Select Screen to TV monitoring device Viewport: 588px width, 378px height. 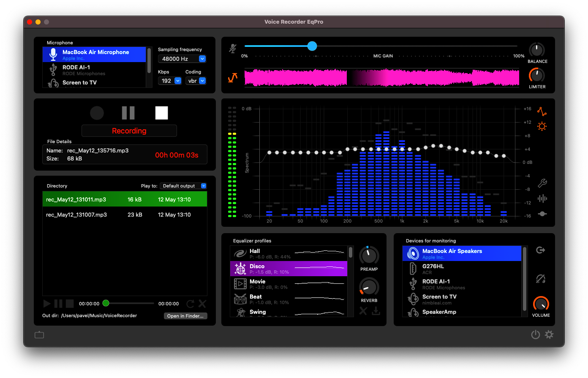(x=462, y=299)
